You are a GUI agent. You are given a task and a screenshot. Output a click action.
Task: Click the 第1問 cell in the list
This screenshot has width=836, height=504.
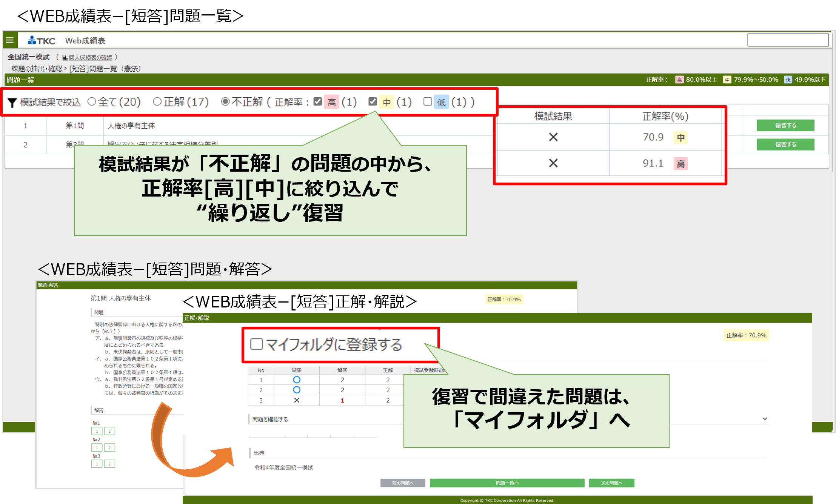(75, 126)
